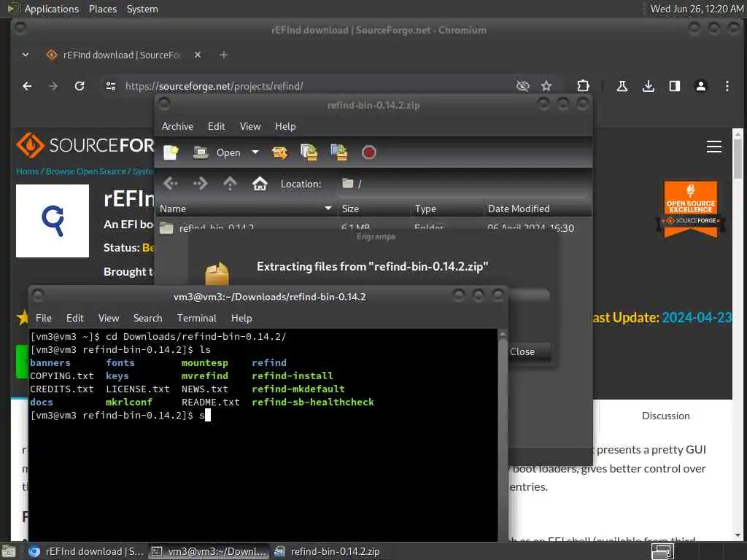Click the red stop icon in Engrampa
Screen dimensions: 747x560
(x=368, y=152)
